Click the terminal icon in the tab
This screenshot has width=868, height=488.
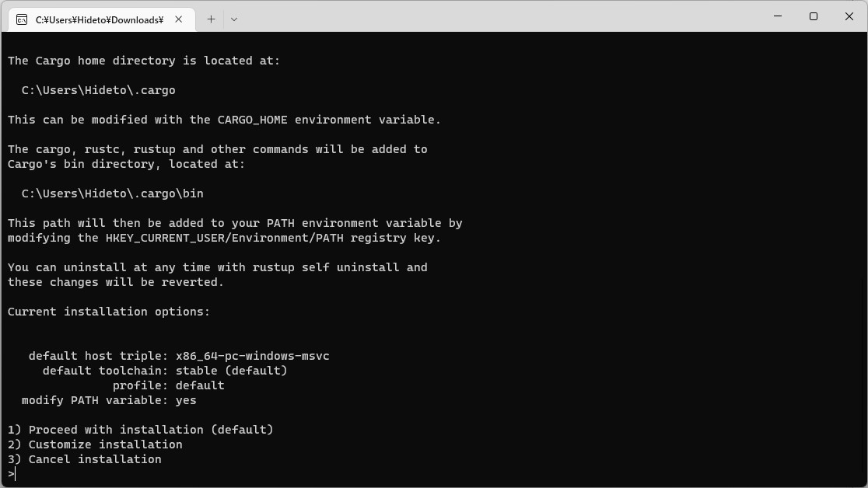(x=22, y=19)
